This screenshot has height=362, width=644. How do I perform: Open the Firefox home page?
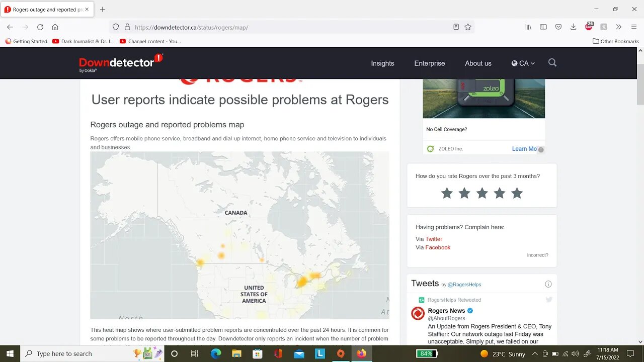(x=55, y=27)
